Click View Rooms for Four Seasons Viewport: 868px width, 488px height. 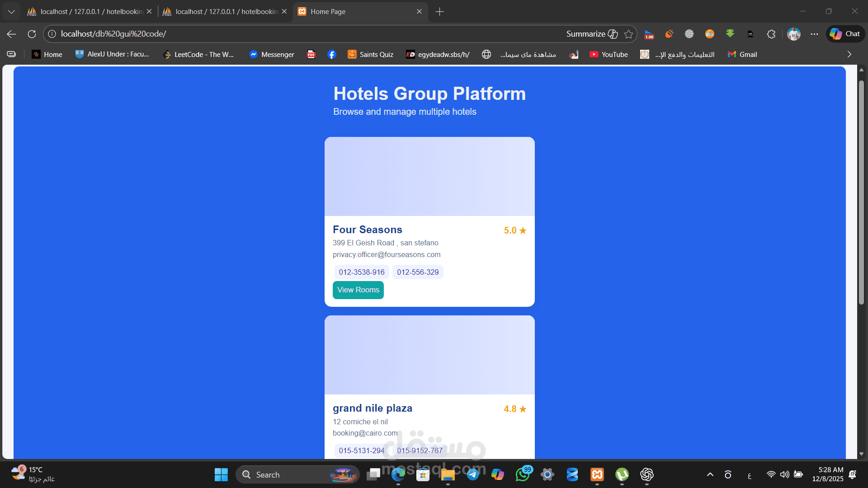tap(358, 290)
